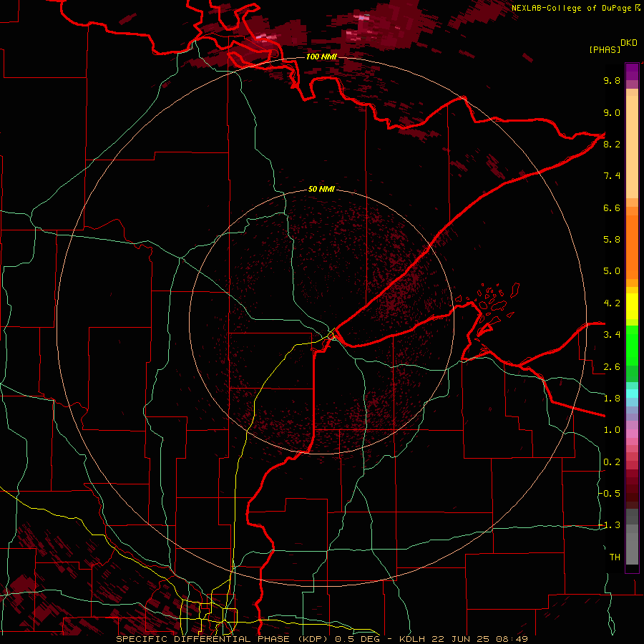Select the -1.3 legend value
Viewport: 644px width, 644px height.
tap(609, 525)
